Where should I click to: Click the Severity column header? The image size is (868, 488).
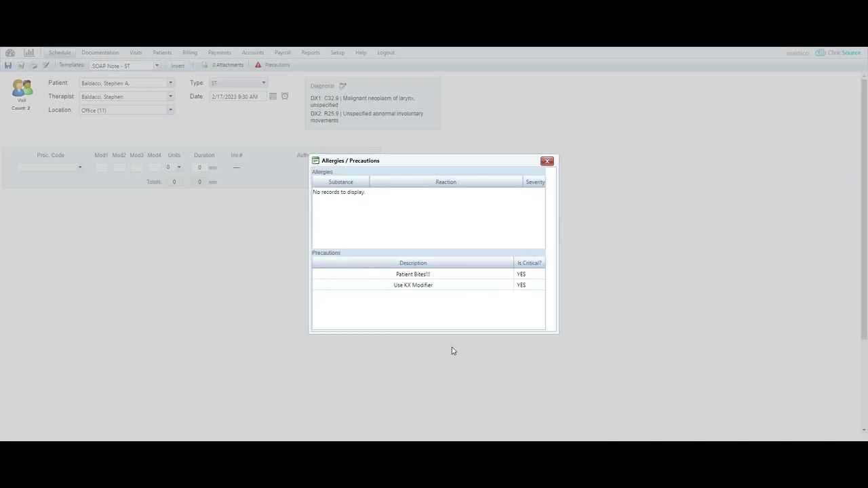[534, 182]
